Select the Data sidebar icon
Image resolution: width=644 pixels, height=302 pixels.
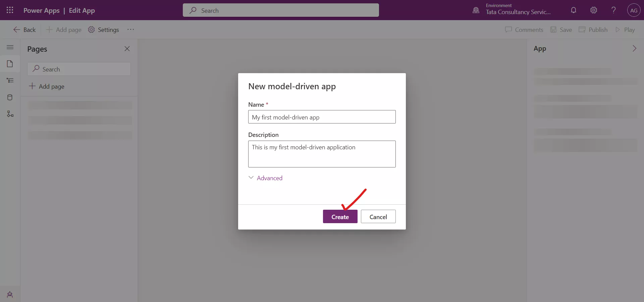10,97
